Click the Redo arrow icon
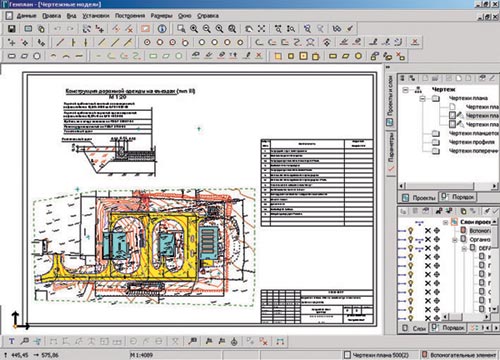 coord(70,29)
